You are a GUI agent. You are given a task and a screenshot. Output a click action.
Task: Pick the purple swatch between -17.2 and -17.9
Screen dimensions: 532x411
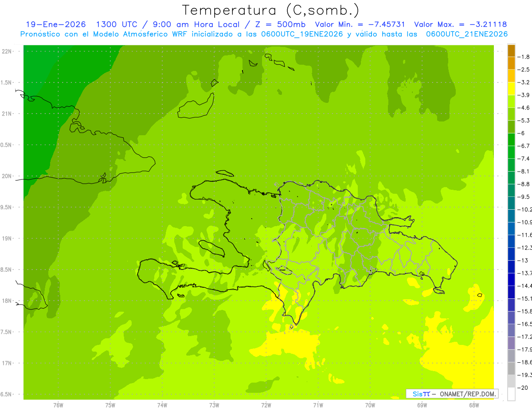(511, 343)
